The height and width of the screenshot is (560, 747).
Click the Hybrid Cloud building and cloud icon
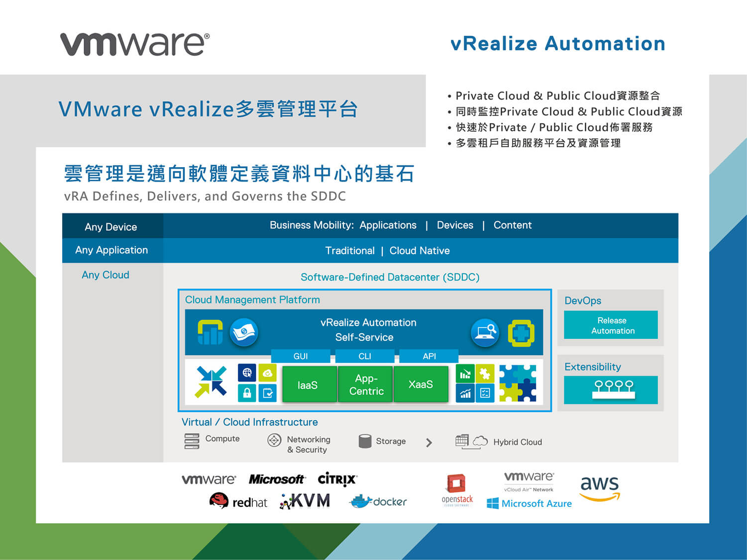pos(472,442)
